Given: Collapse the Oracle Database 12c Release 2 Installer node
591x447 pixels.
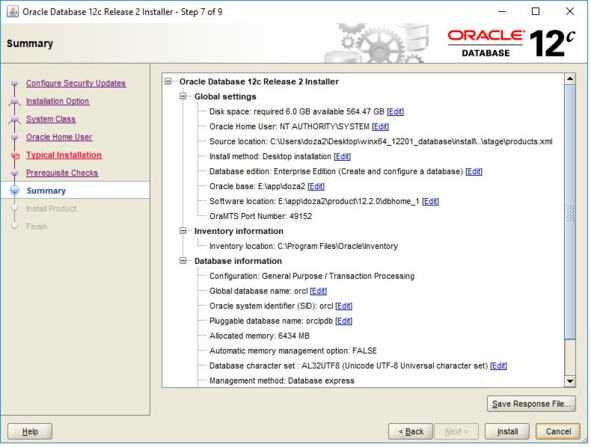Looking at the screenshot, I should click(x=168, y=81).
